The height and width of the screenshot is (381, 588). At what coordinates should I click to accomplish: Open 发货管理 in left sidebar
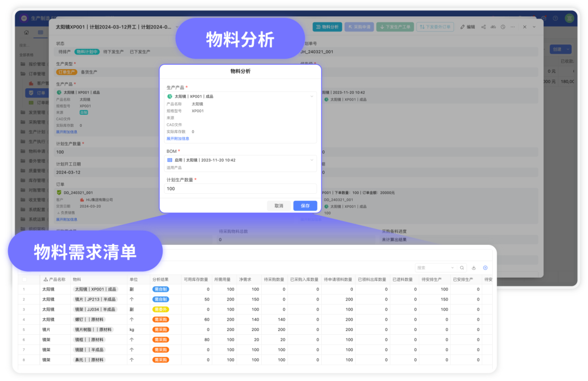coord(36,113)
